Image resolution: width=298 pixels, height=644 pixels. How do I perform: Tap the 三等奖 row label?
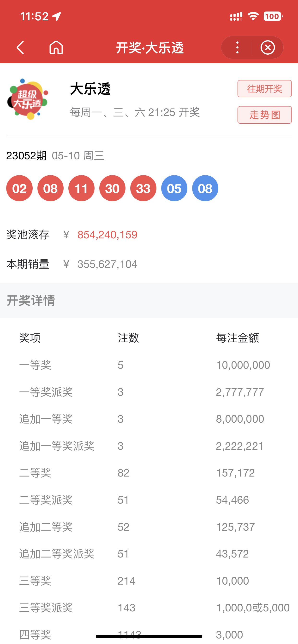coord(35,581)
